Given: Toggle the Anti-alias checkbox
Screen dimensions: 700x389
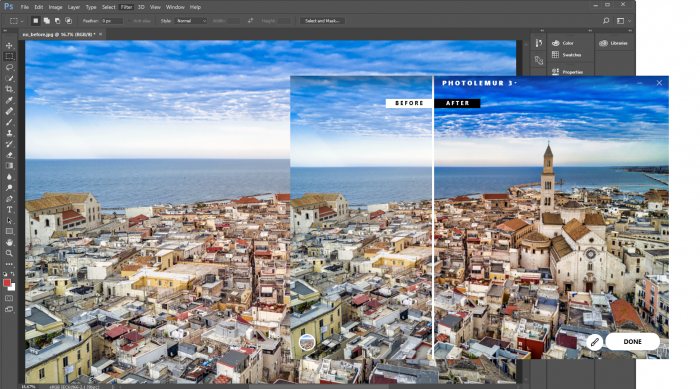Looking at the screenshot, I should click(x=130, y=21).
